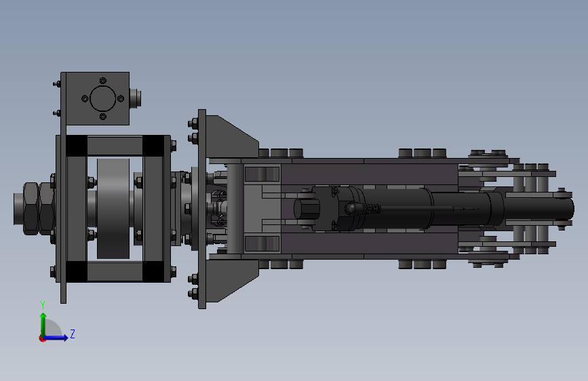
Task: Click the green Y axis arrow of the triad
Action: click(43, 325)
